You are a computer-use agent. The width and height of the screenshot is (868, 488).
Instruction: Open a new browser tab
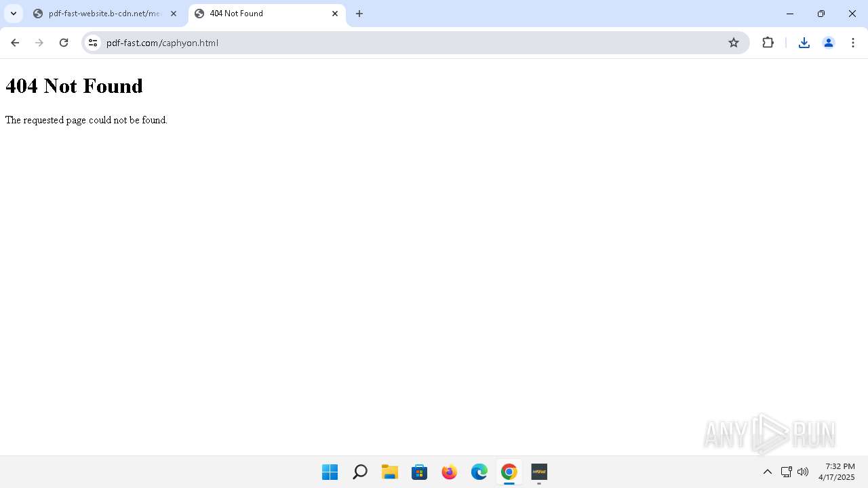[359, 14]
